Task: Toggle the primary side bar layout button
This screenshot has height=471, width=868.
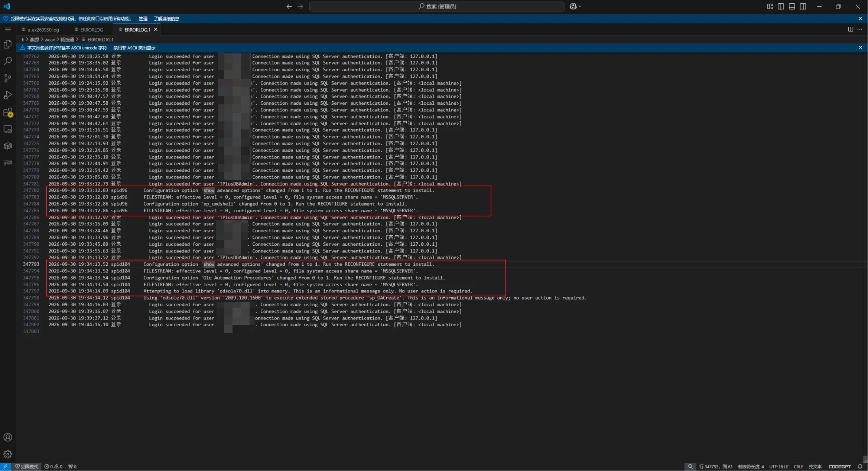Action: pos(781,6)
